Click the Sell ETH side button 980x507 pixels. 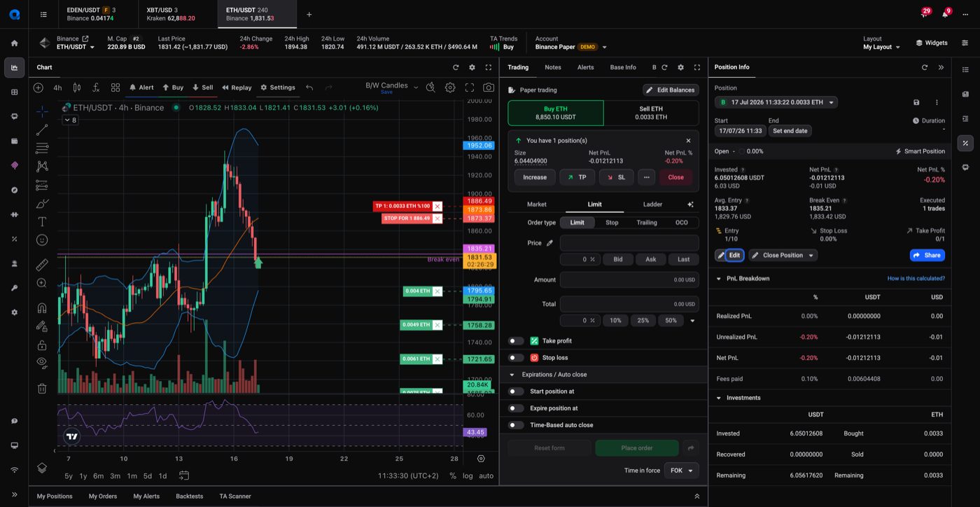(x=651, y=113)
